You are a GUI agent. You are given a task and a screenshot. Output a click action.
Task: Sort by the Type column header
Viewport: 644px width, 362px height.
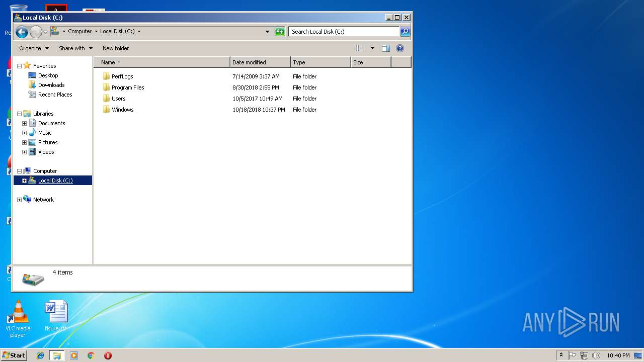321,62
